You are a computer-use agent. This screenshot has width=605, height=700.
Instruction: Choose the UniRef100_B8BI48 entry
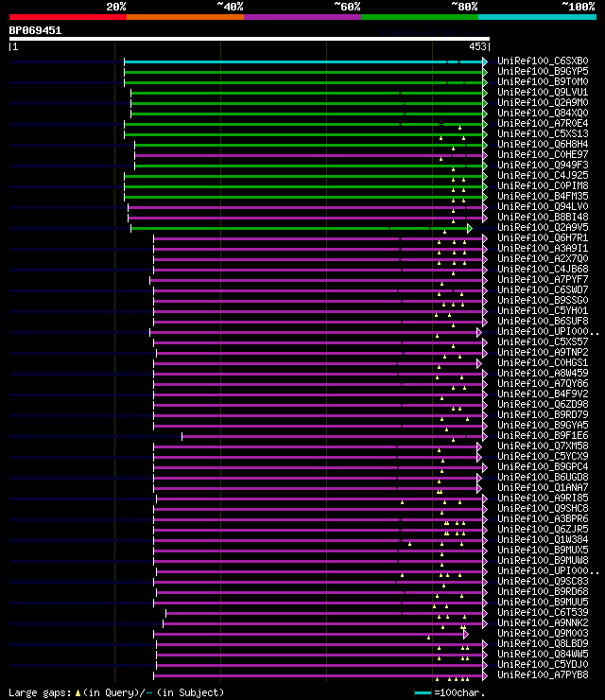click(543, 217)
